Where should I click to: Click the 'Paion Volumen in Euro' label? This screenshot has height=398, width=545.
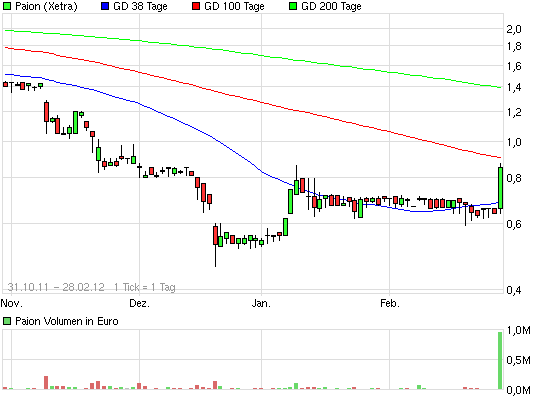point(67,321)
